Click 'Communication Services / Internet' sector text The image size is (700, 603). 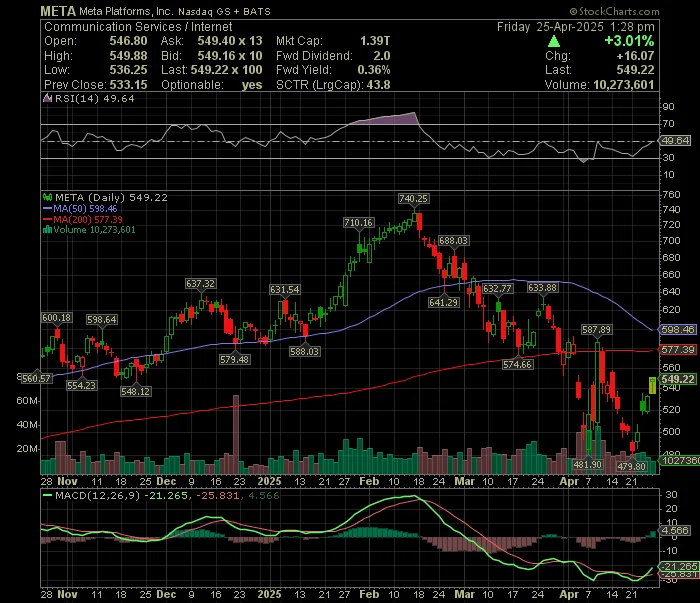click(x=138, y=27)
